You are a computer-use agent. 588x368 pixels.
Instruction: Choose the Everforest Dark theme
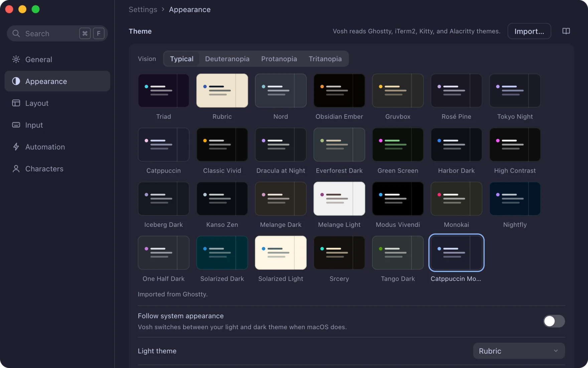coord(339,145)
